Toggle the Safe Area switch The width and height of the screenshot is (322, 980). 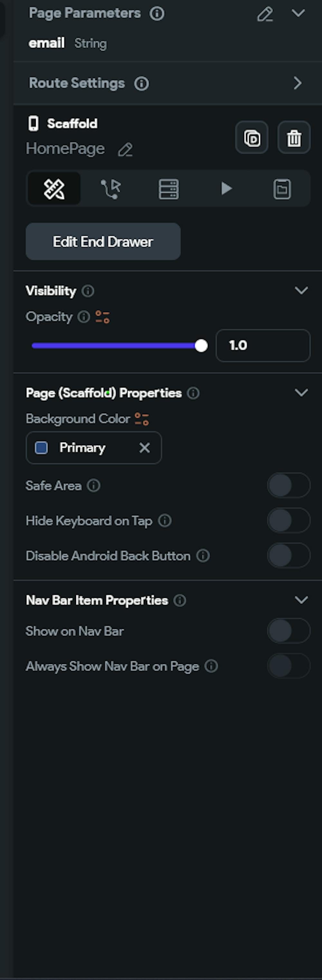click(x=289, y=485)
